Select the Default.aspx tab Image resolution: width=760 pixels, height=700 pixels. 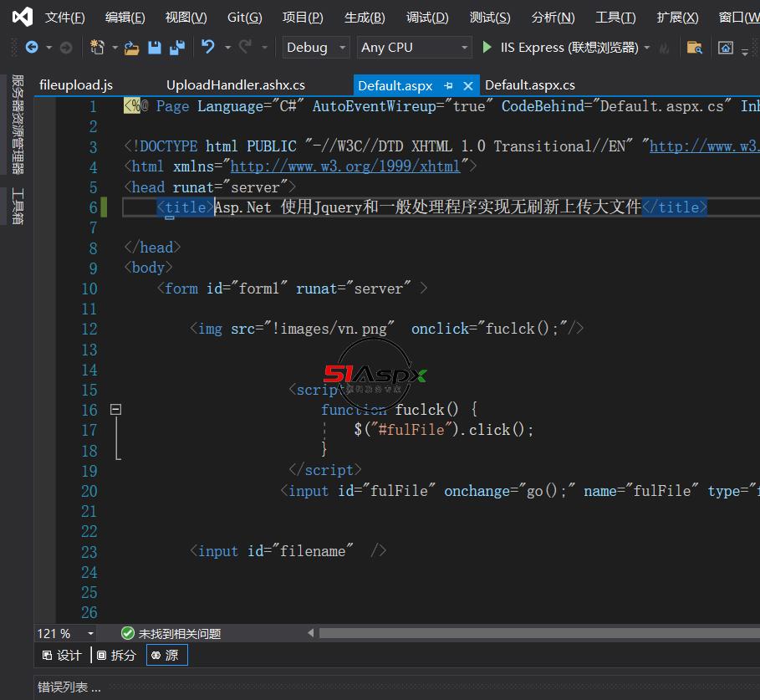tap(395, 86)
